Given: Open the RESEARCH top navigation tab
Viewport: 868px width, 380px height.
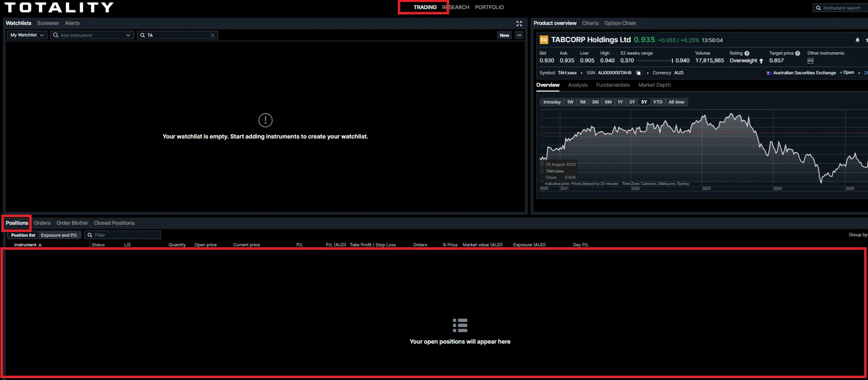Looking at the screenshot, I should coord(456,7).
